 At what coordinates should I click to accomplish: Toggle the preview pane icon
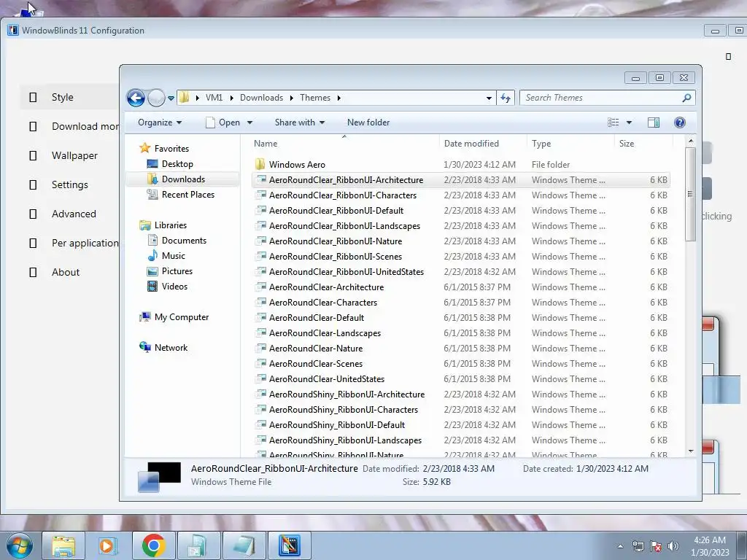pos(654,122)
